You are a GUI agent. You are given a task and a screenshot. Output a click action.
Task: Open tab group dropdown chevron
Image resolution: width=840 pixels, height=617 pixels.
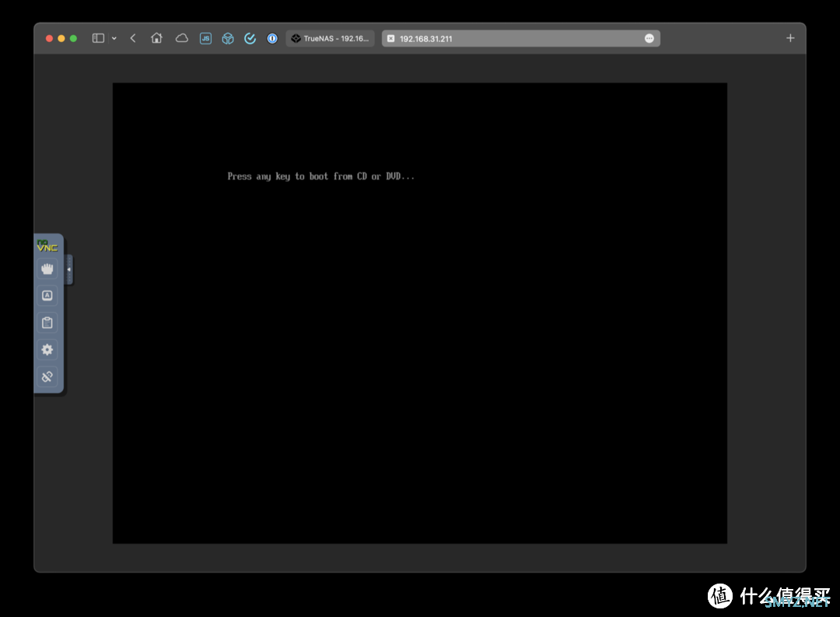click(x=114, y=38)
